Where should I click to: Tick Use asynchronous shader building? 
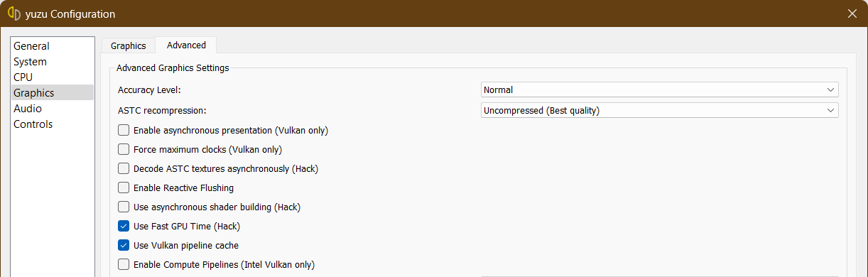124,207
